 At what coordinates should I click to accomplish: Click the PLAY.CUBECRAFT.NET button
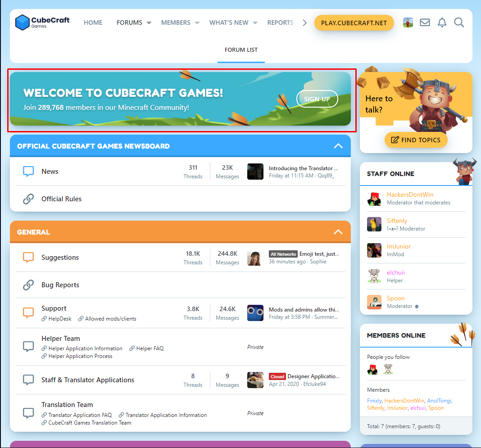[x=354, y=23]
